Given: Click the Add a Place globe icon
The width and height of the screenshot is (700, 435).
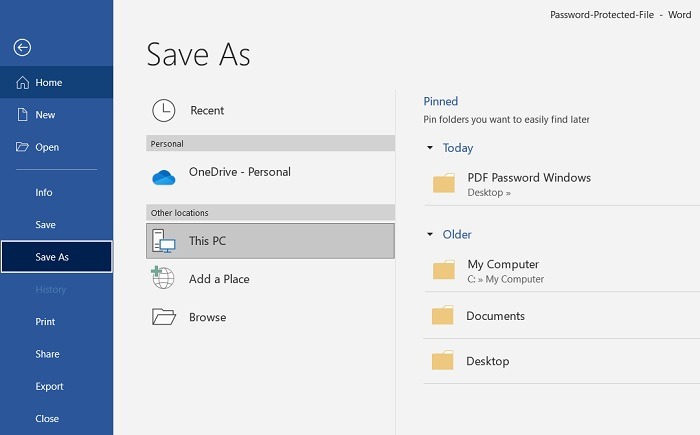Looking at the screenshot, I should click(x=163, y=279).
